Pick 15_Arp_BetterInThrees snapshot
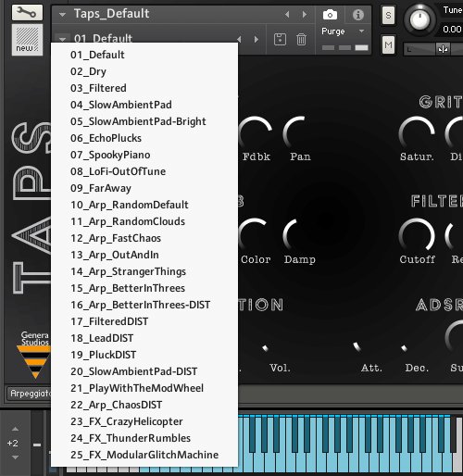The height and width of the screenshot is (476, 463). click(x=144, y=288)
